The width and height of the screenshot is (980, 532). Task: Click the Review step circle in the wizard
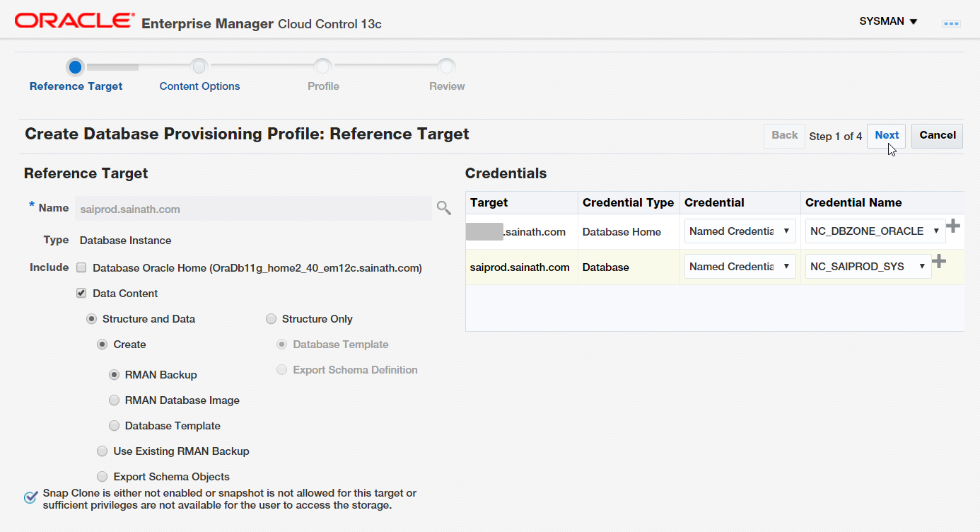tap(446, 67)
